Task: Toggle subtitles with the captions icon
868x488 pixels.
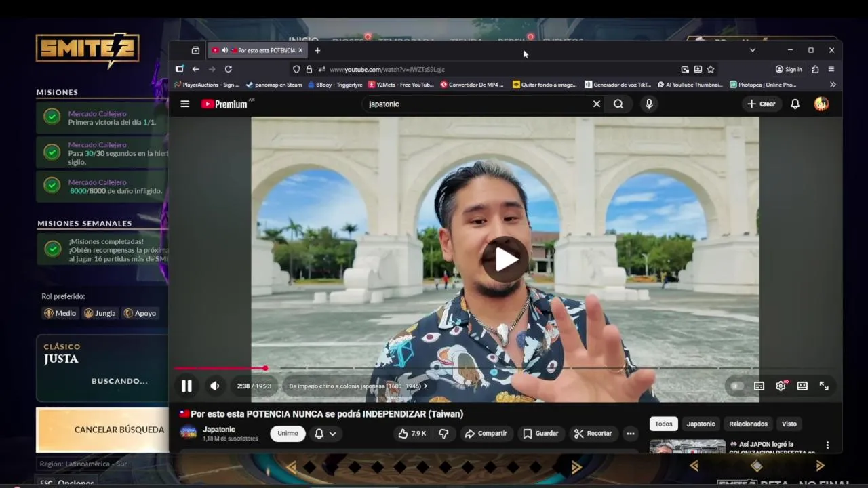Action: pos(759,386)
